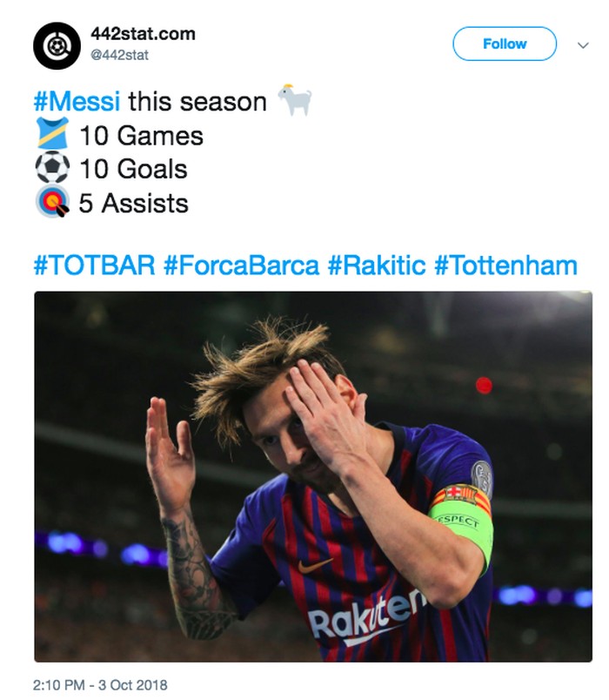Screen dimensions: 609x700
Task: Open the #TOTBAR hashtag
Action: tap(94, 266)
